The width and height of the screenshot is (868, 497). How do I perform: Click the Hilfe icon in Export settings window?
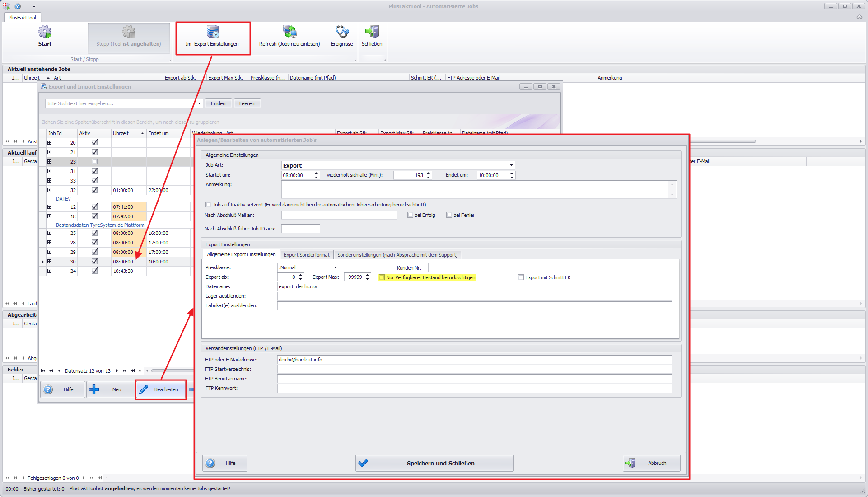click(x=48, y=389)
